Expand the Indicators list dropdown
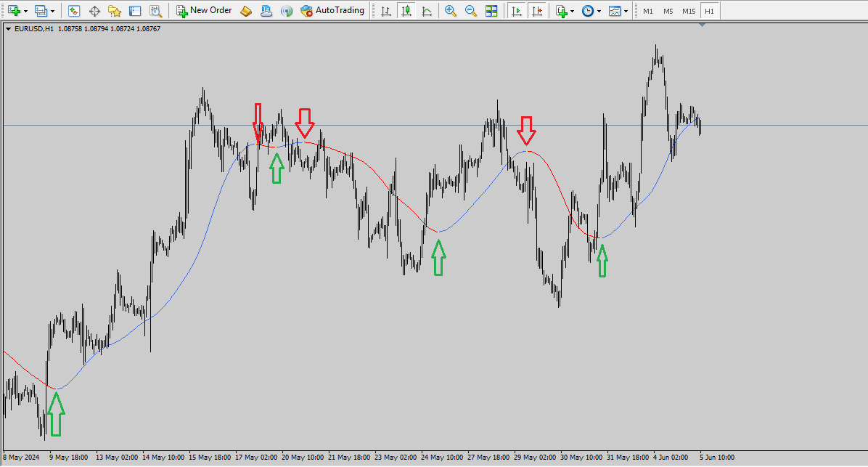Screen dimensions: 868x467 click(572, 12)
